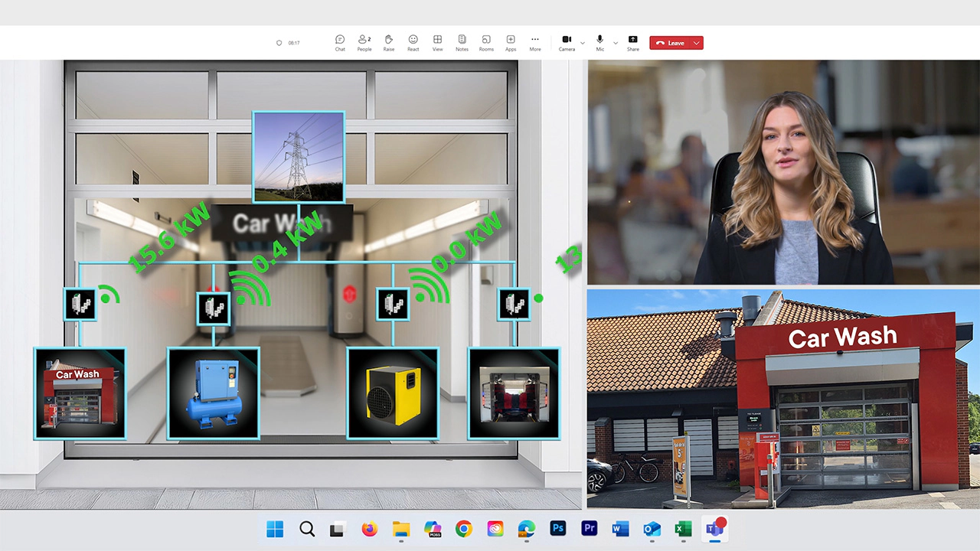This screenshot has height=551, width=980.
Task: Launch Firefox from the taskbar
Action: 370,529
